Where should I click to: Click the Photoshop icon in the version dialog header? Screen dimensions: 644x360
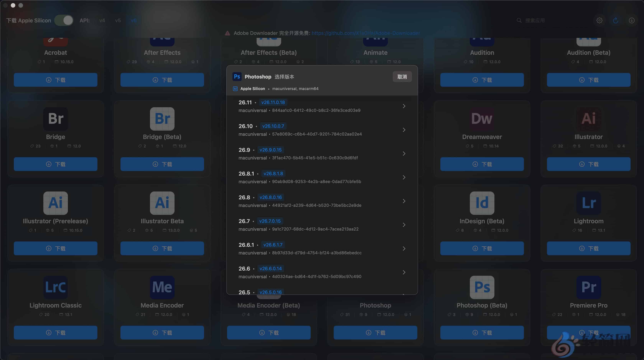click(x=237, y=77)
